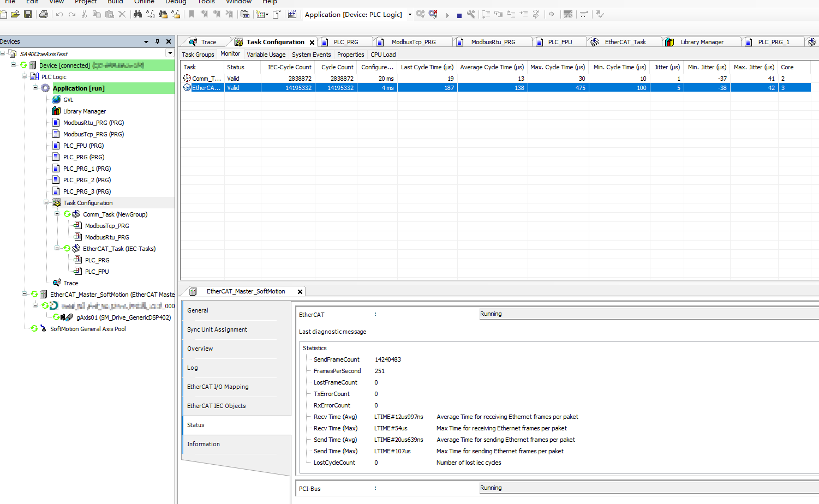Open the Devices panel options dropdown arrow

pyautogui.click(x=146, y=41)
